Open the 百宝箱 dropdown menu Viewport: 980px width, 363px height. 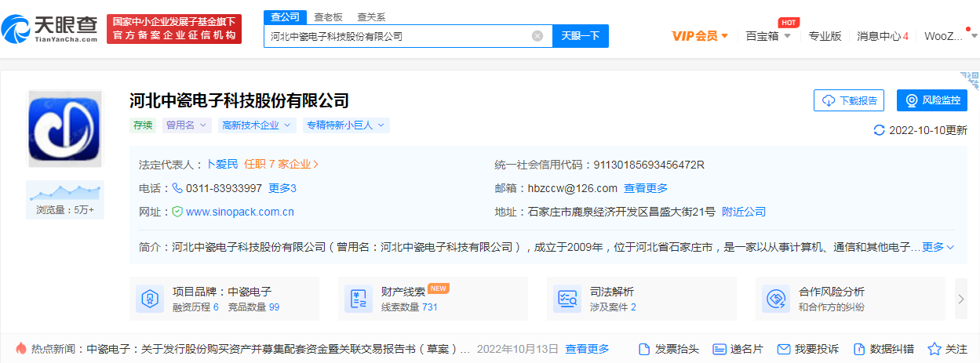(768, 36)
